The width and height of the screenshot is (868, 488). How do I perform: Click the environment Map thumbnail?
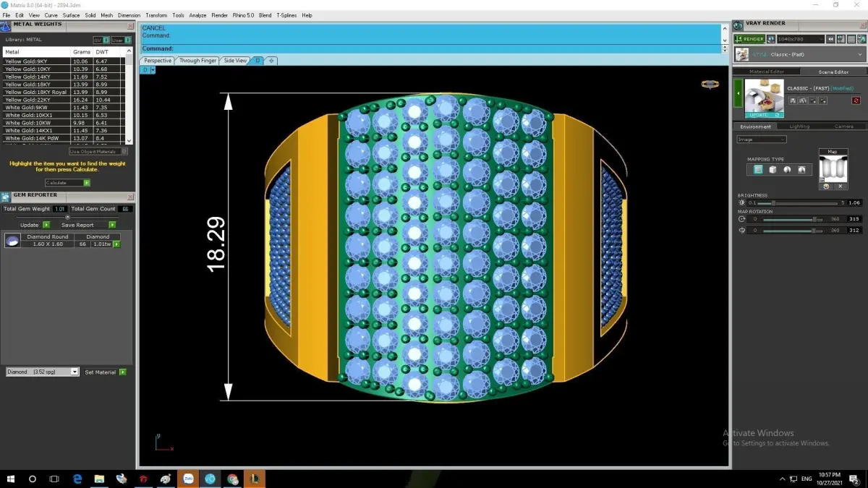click(833, 168)
